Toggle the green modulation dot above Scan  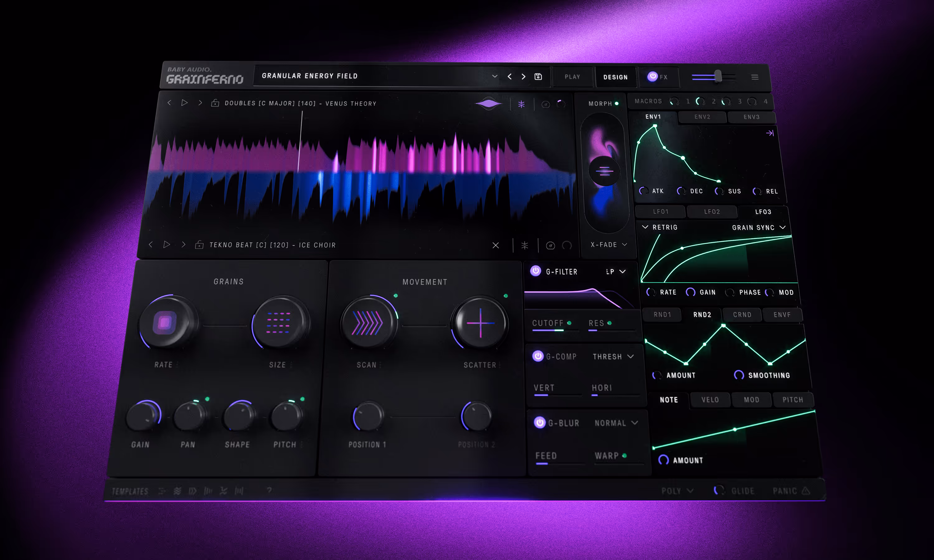point(396,296)
